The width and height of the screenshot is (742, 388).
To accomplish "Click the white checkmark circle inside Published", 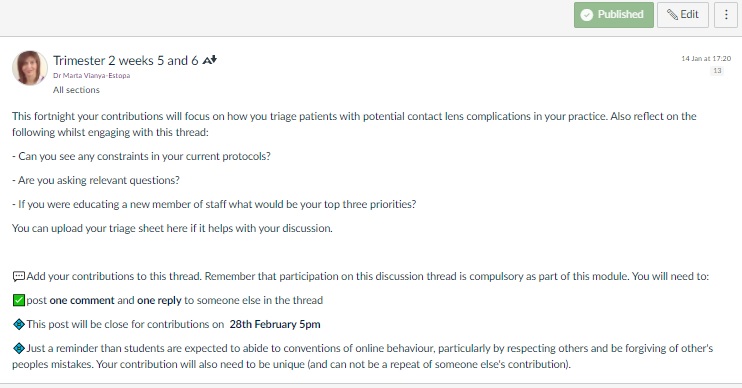I will pos(587,15).
